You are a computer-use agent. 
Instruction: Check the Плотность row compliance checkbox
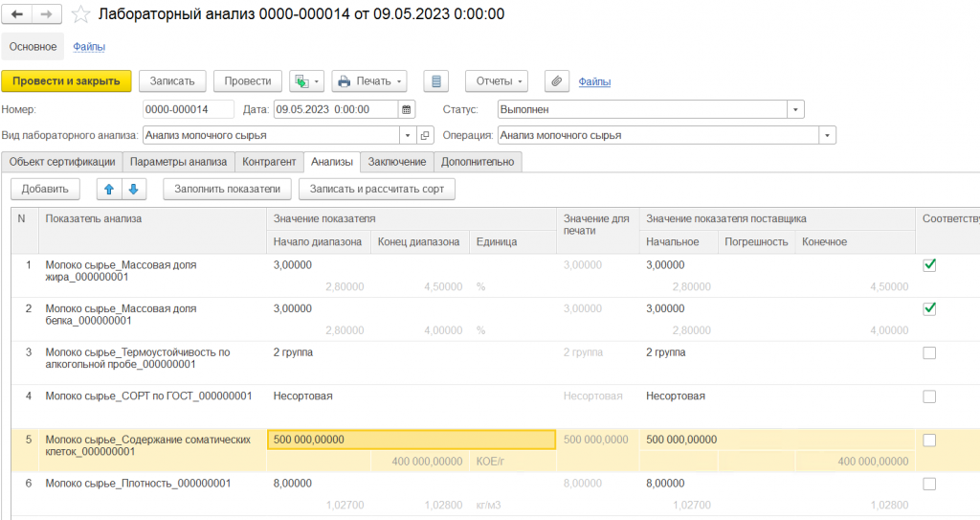(929, 484)
